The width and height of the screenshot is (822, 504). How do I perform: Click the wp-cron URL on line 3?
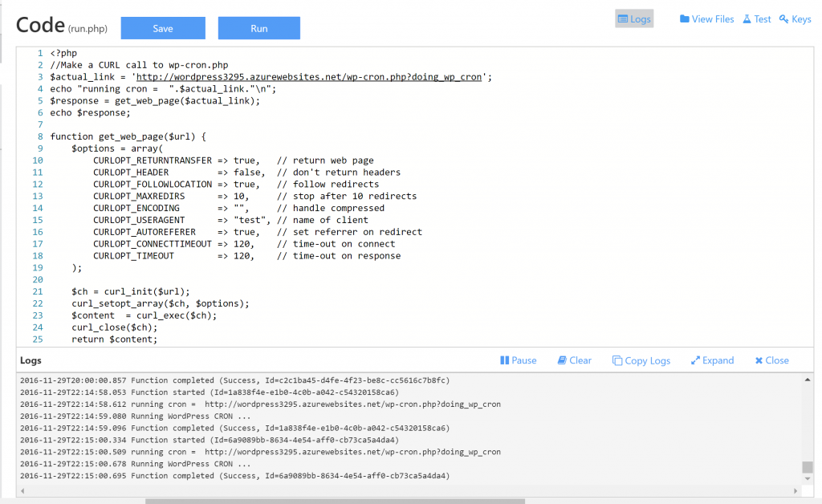[309, 76]
